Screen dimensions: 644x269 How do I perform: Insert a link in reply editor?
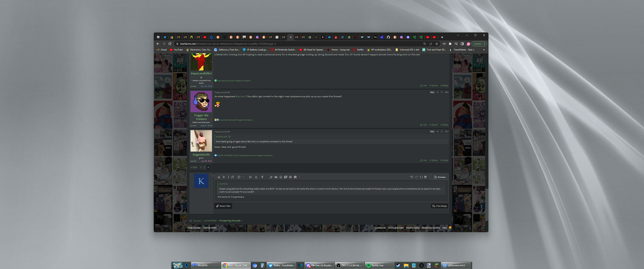[271, 177]
